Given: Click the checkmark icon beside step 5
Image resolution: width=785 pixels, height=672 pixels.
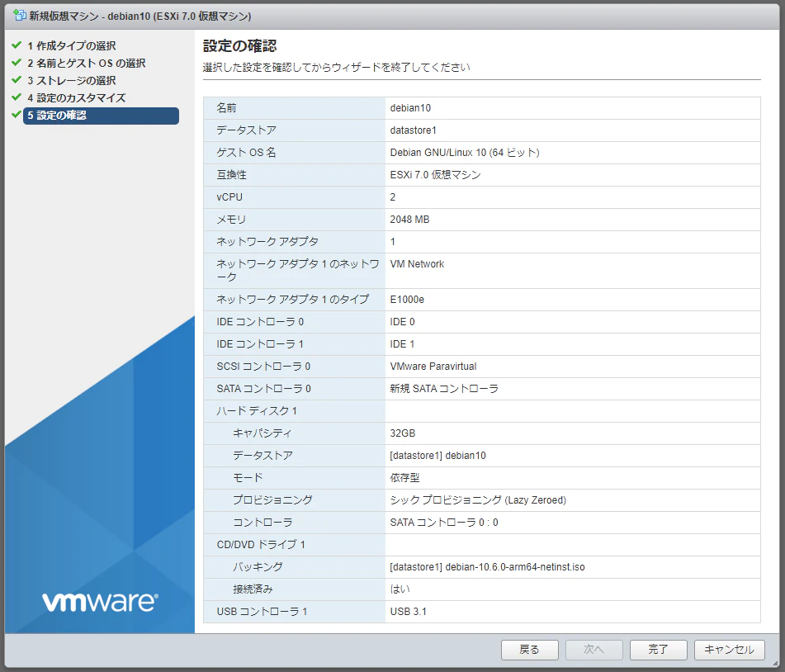Looking at the screenshot, I should point(16,115).
